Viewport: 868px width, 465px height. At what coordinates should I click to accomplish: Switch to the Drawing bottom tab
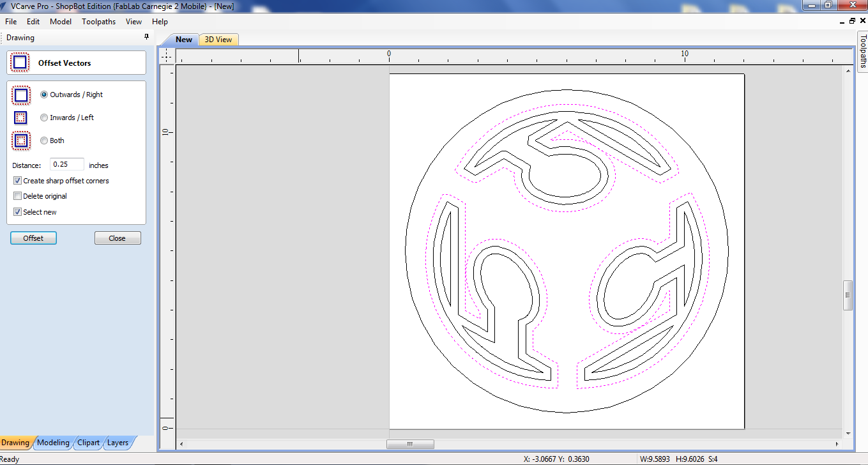click(15, 443)
